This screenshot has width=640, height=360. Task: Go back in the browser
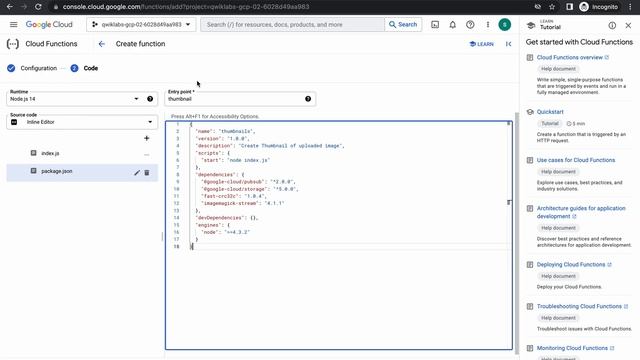coord(10,7)
